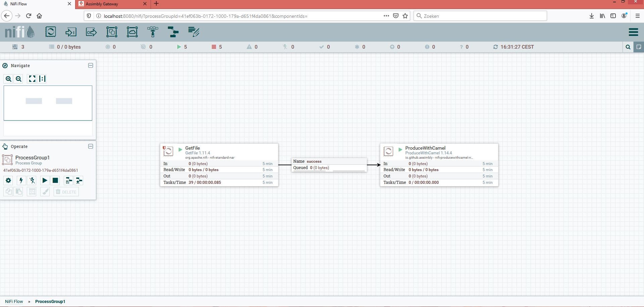Select the Processor component icon in toolbar
Image resolution: width=644 pixels, height=307 pixels.
tap(51, 32)
